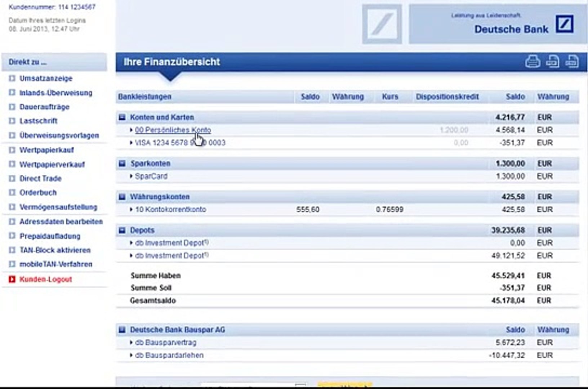Open the SparCard savings account

[151, 176]
